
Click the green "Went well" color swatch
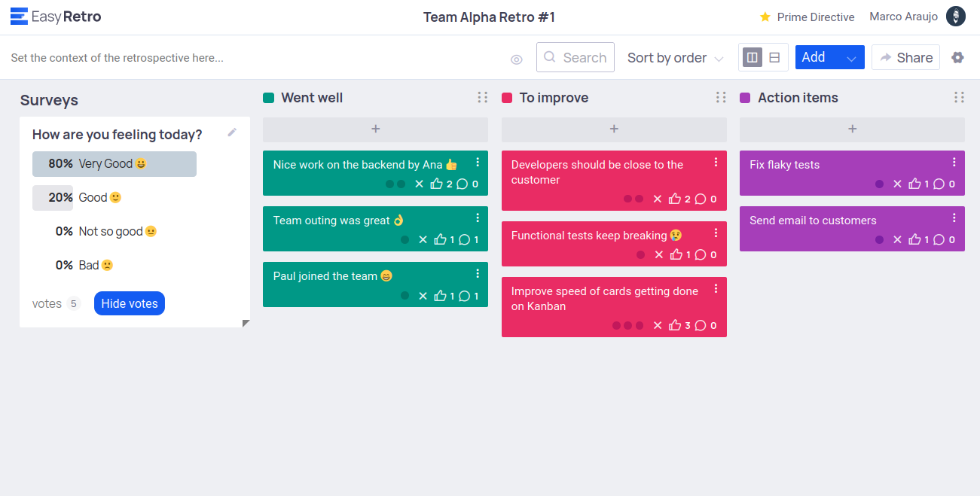coord(268,98)
